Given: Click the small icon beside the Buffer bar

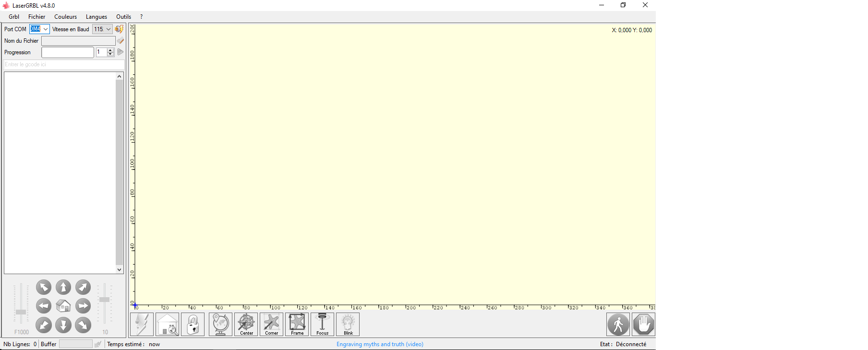Looking at the screenshot, I should (98, 344).
